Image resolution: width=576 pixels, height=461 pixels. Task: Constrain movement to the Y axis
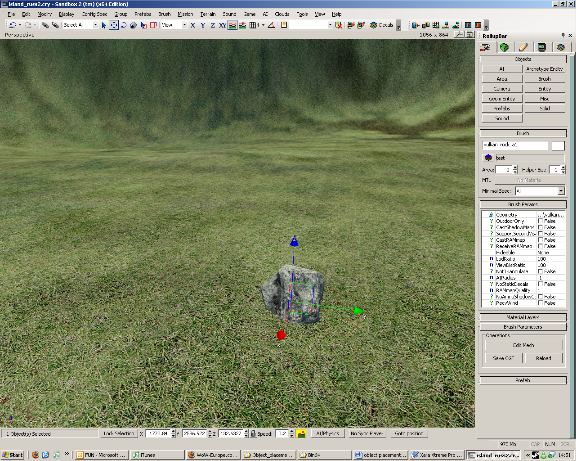pyautogui.click(x=203, y=25)
